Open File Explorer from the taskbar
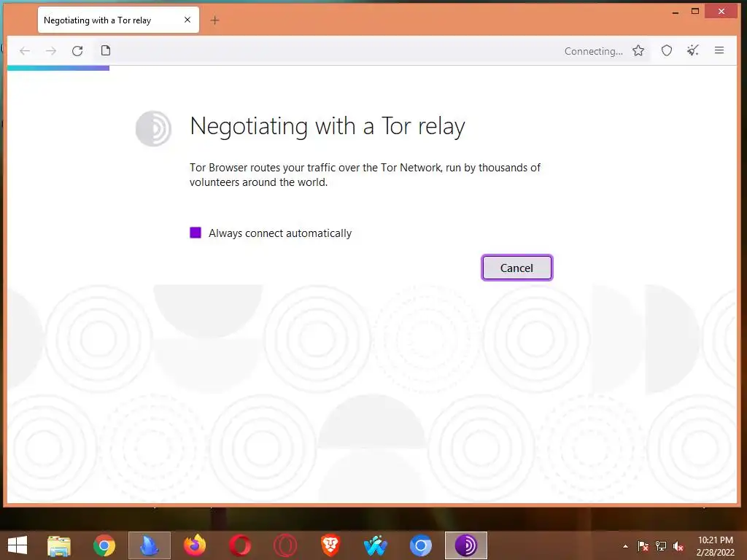 point(59,545)
